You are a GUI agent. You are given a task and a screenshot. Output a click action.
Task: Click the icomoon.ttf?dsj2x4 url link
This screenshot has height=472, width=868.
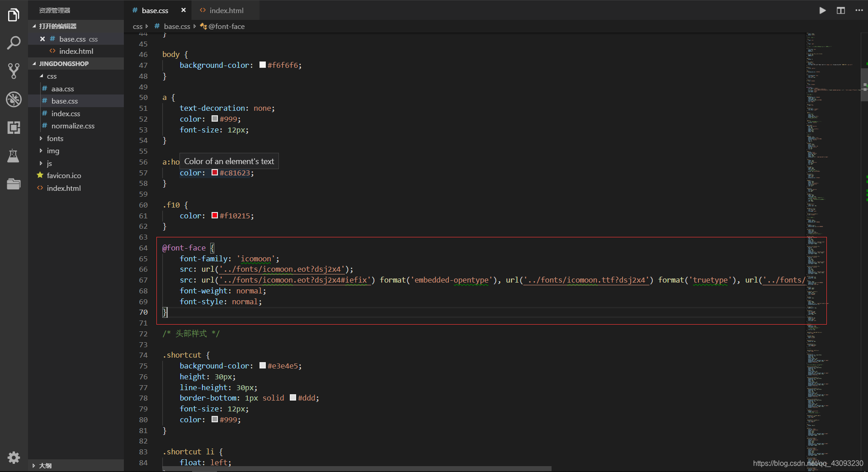(x=587, y=280)
